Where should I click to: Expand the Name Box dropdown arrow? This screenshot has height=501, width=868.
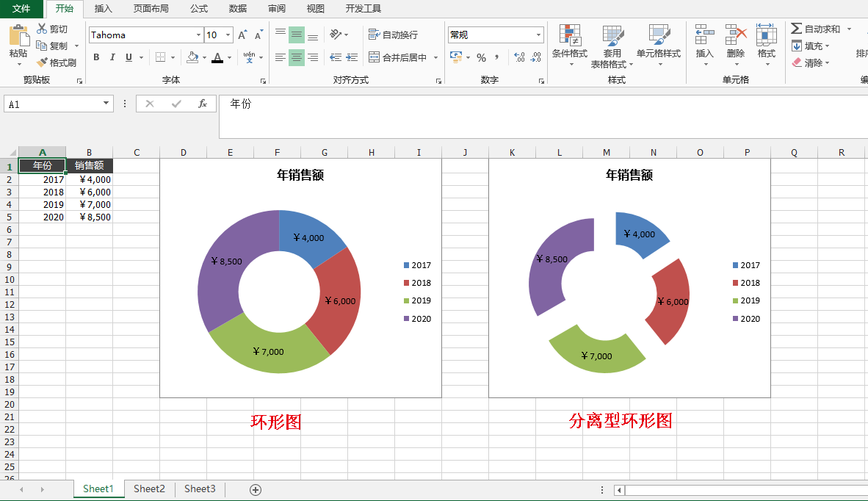(106, 104)
